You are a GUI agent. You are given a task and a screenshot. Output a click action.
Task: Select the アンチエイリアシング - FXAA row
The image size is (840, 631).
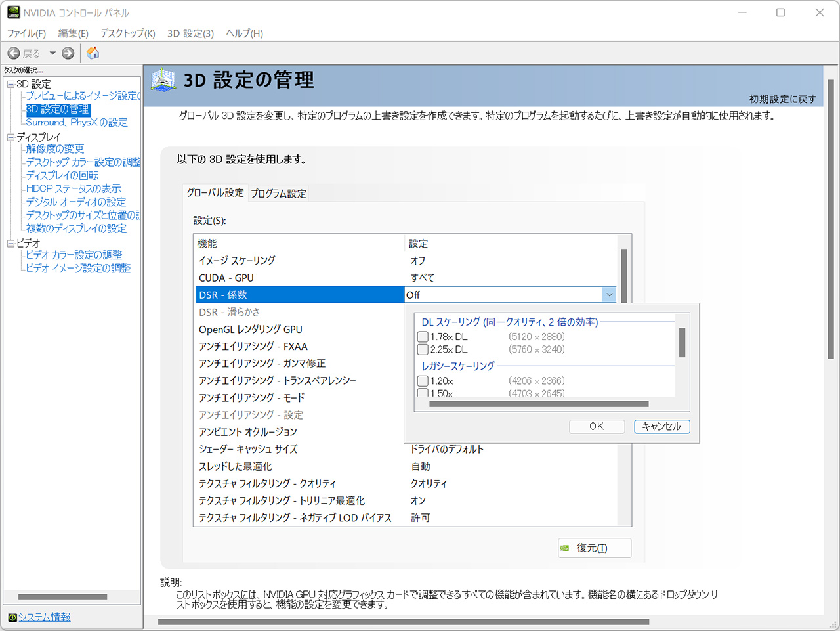pyautogui.click(x=300, y=346)
